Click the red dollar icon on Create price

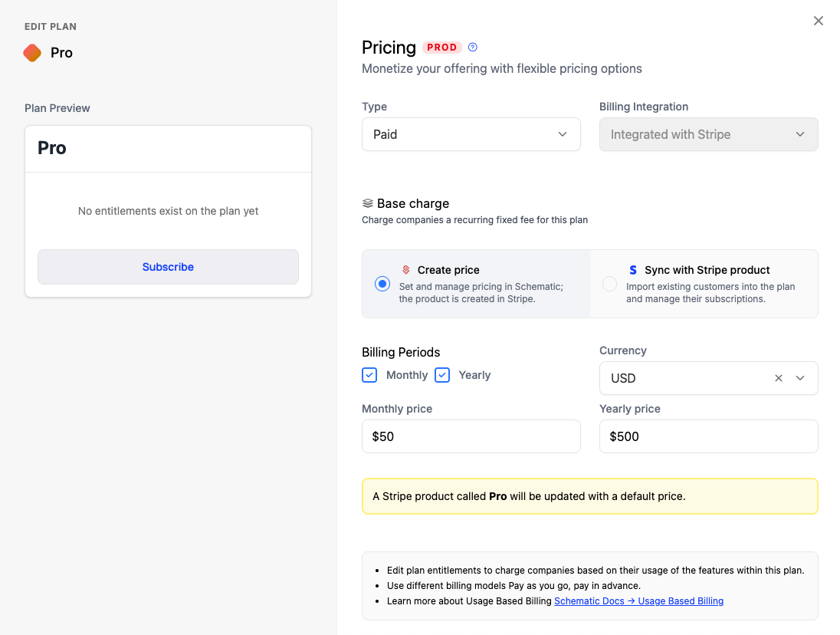[405, 270]
